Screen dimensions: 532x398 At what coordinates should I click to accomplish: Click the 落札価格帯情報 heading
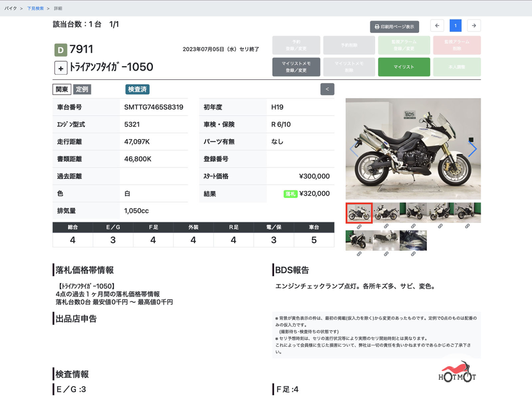85,270
